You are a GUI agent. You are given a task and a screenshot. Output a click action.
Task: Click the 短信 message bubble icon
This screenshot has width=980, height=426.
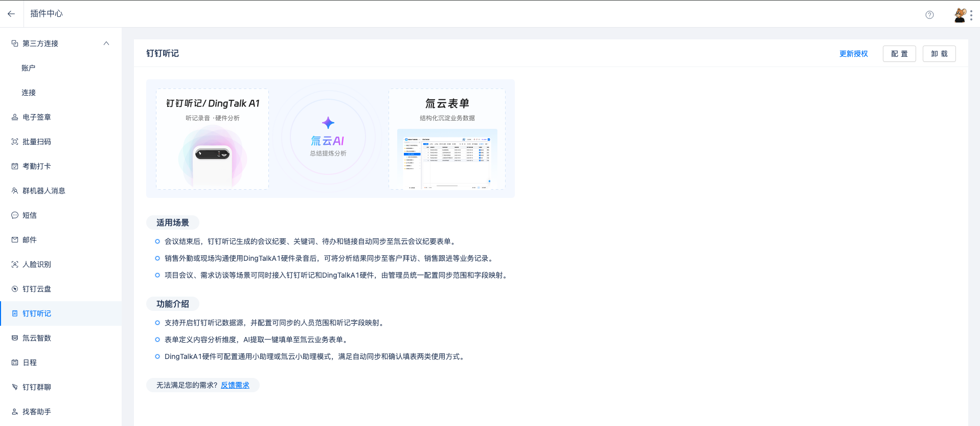tap(15, 215)
